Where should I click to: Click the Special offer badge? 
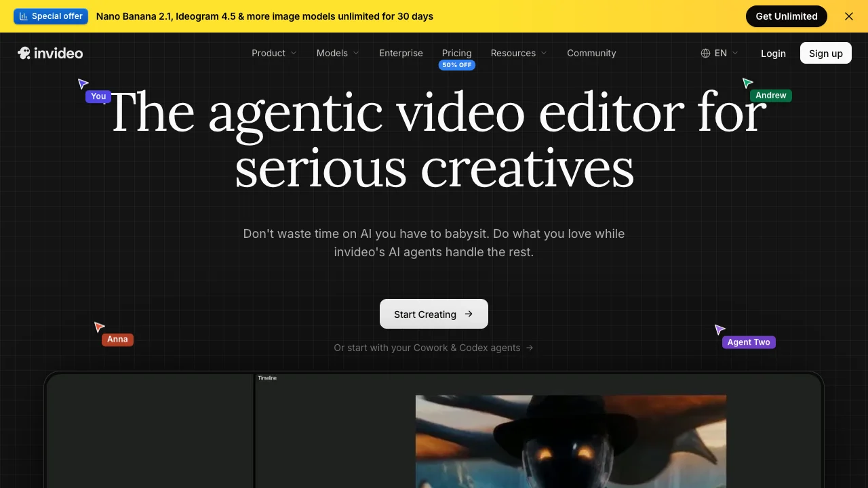pyautogui.click(x=51, y=16)
